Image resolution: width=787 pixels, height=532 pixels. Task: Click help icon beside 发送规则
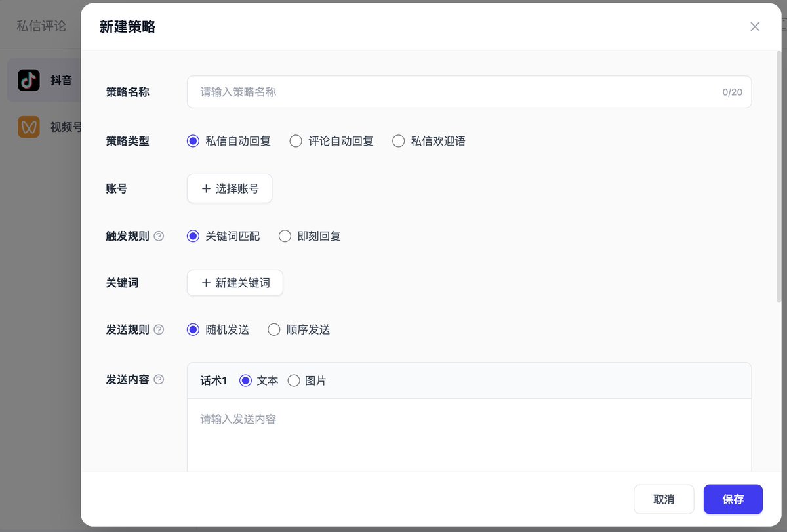click(x=159, y=330)
